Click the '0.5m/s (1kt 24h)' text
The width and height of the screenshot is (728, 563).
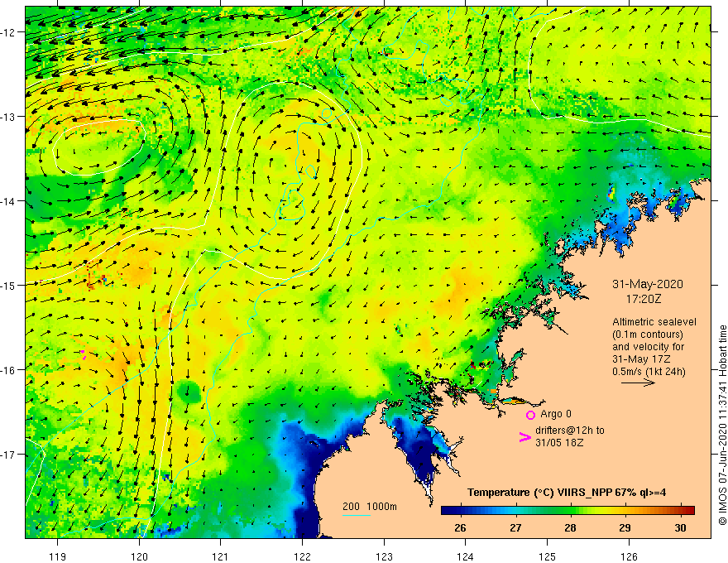click(x=649, y=372)
